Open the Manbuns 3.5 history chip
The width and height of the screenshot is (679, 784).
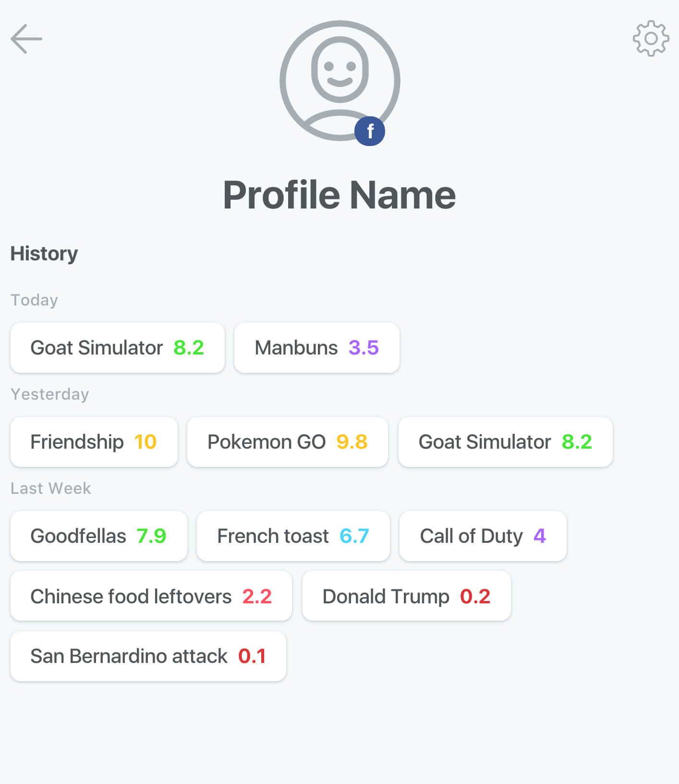(x=317, y=348)
